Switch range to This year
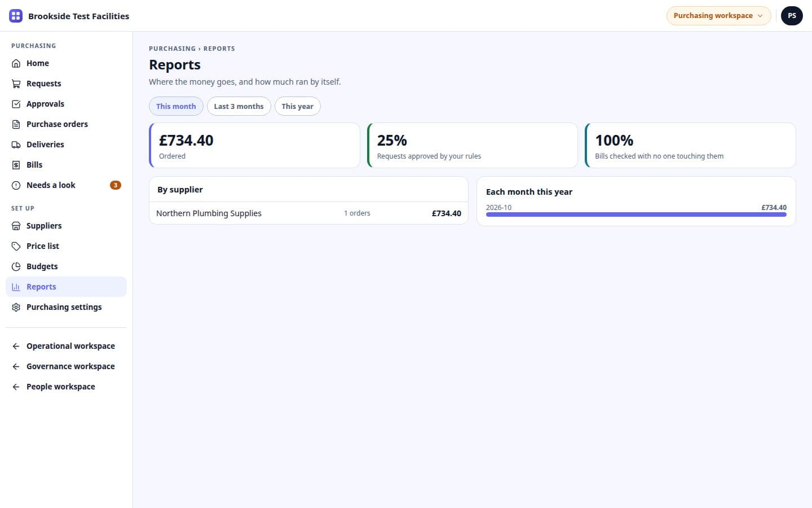 click(298, 106)
